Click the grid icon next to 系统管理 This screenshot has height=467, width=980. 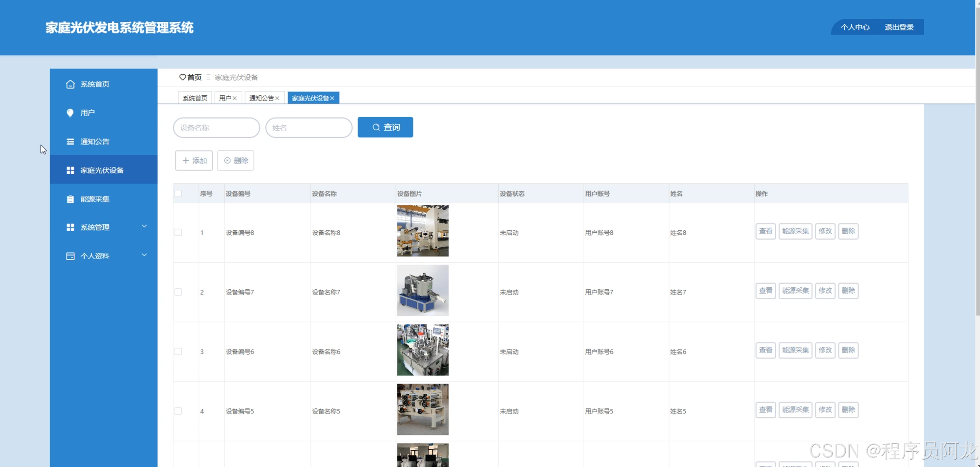tap(70, 227)
